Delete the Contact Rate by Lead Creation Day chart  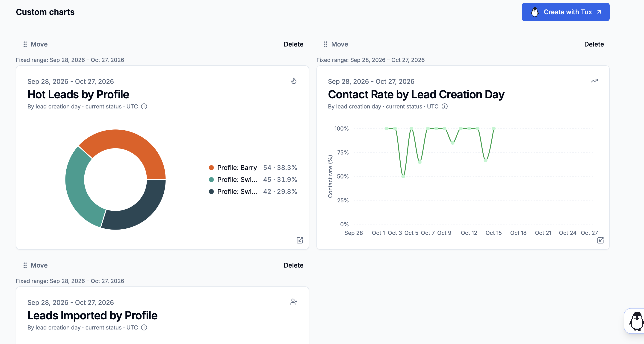coord(594,44)
